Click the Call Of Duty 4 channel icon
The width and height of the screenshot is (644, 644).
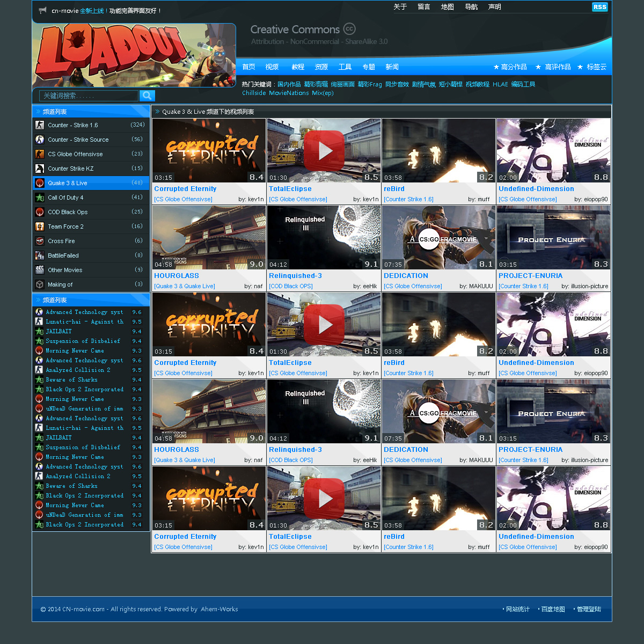click(x=40, y=197)
